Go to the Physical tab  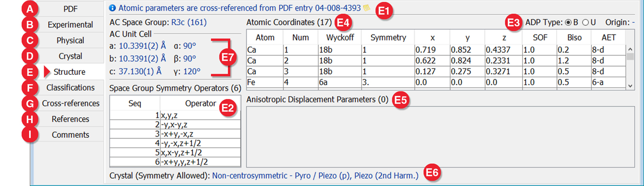(70, 40)
